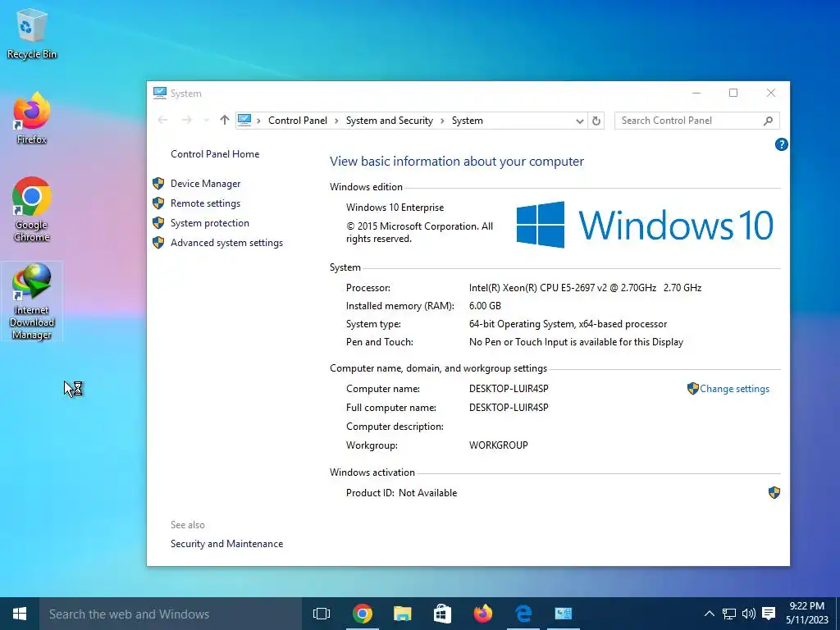Open File Explorer from the taskbar
Screen dimensions: 840x630
point(402,614)
